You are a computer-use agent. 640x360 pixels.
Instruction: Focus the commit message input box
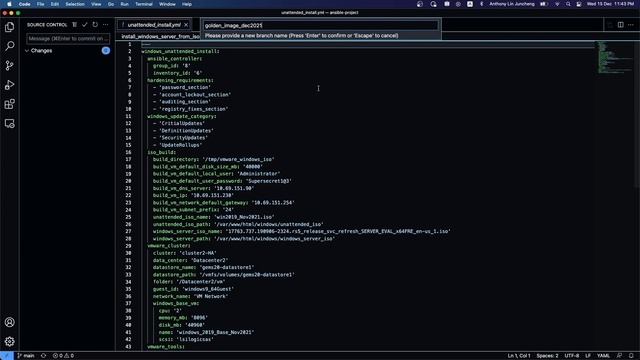[x=68, y=38]
